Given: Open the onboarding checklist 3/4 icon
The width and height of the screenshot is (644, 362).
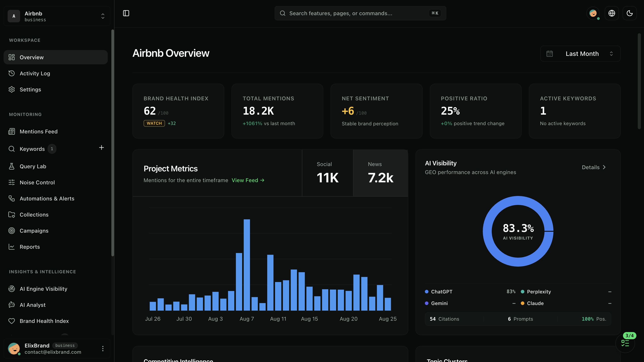Looking at the screenshot, I should coord(625,343).
